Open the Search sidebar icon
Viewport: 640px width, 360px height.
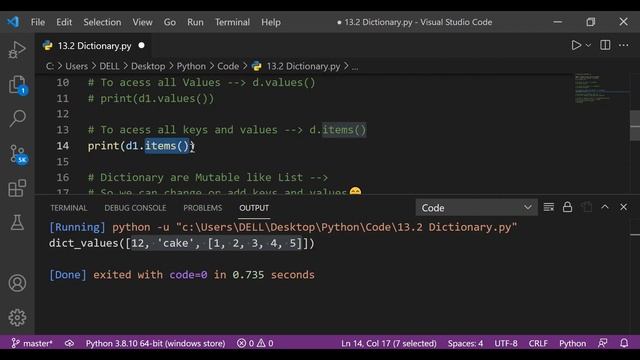point(17,118)
